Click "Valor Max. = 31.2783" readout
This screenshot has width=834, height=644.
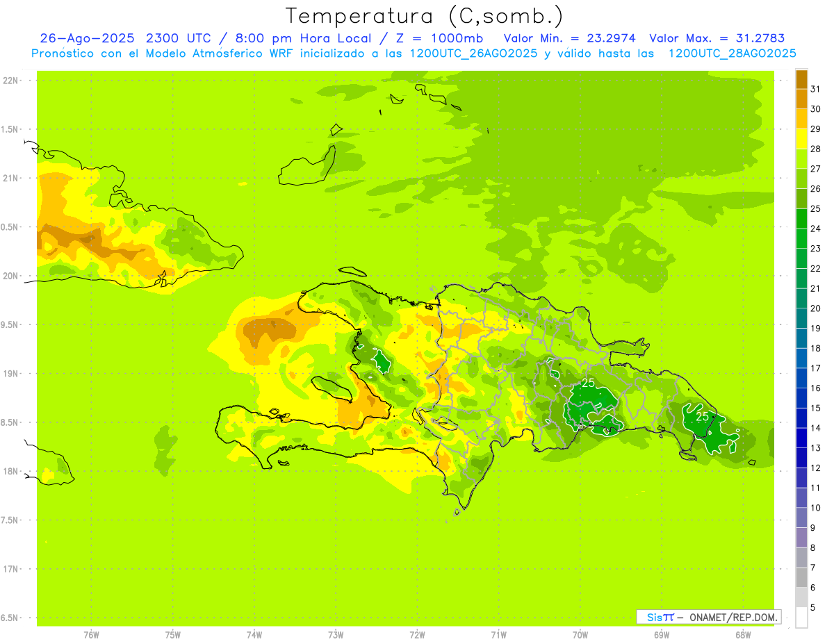coord(717,38)
